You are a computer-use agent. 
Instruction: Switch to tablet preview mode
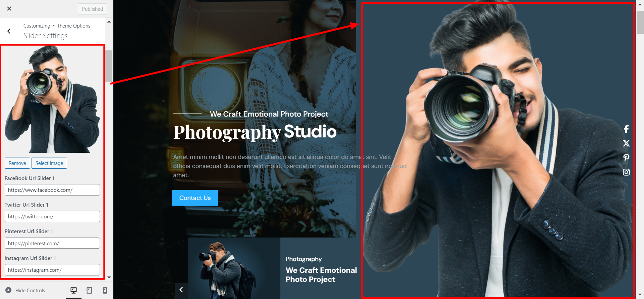(x=89, y=290)
